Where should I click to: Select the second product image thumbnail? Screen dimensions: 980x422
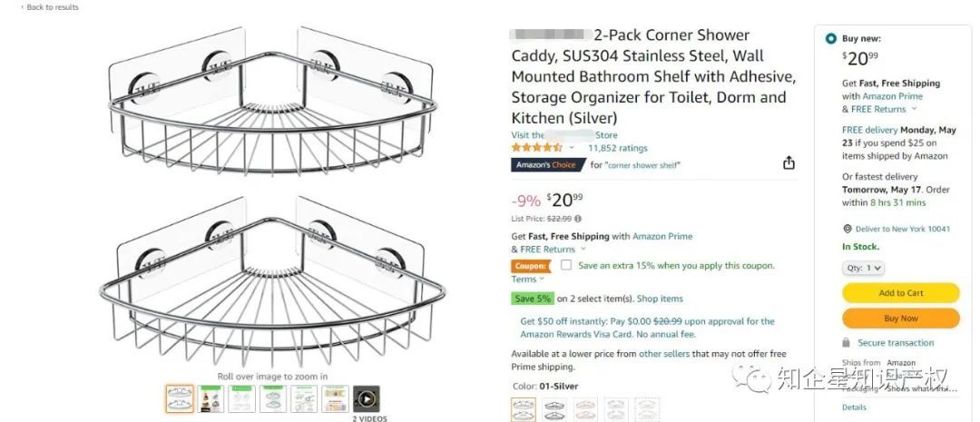point(211,398)
